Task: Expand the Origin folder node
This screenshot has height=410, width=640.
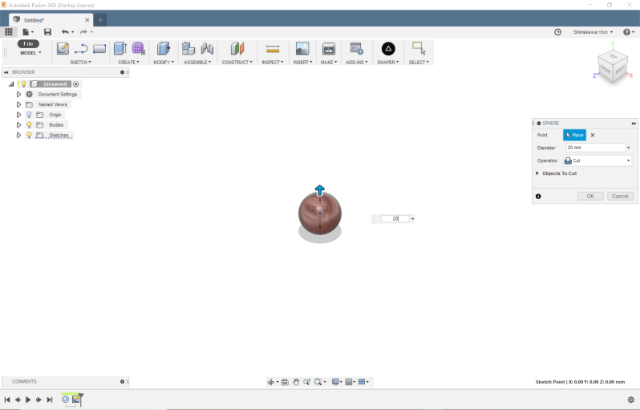Action: click(19, 115)
